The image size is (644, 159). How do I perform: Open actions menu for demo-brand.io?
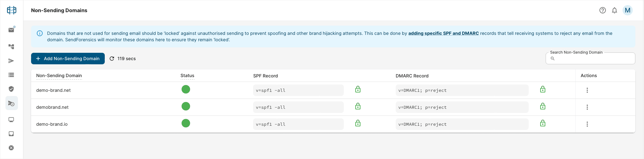tap(587, 124)
